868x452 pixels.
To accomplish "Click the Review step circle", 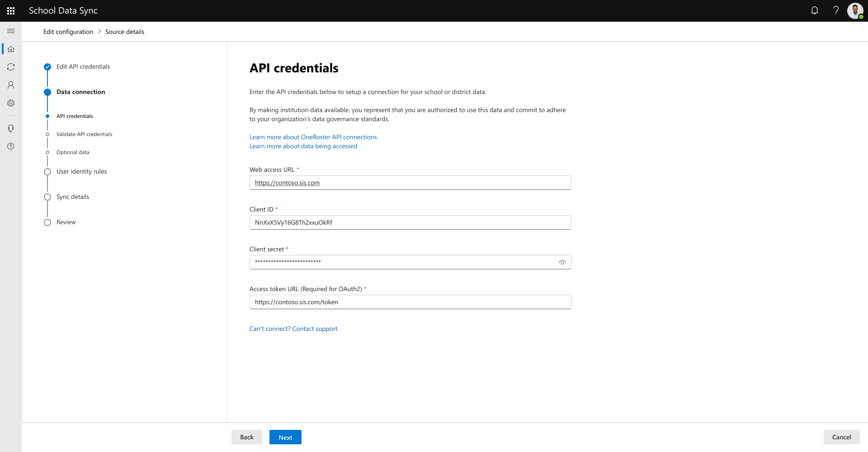I will coord(47,222).
